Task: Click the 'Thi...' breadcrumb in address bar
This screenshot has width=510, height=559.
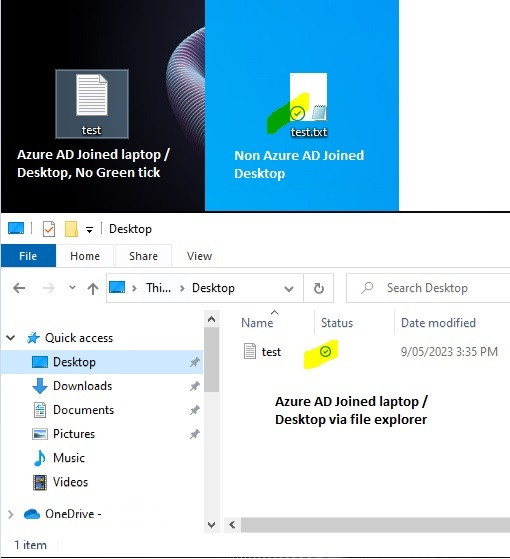Action: click(158, 288)
